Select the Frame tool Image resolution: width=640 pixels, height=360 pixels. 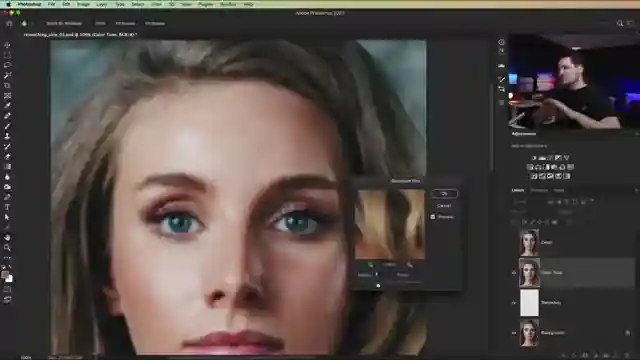pyautogui.click(x=7, y=96)
